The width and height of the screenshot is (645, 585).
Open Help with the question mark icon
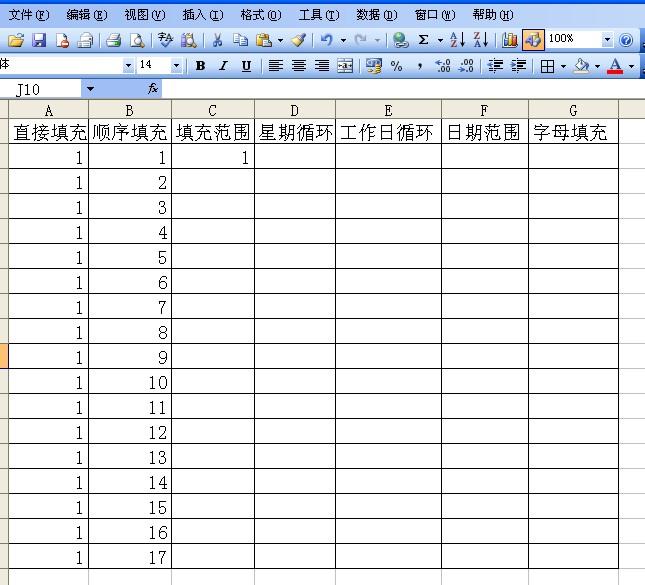point(626,40)
